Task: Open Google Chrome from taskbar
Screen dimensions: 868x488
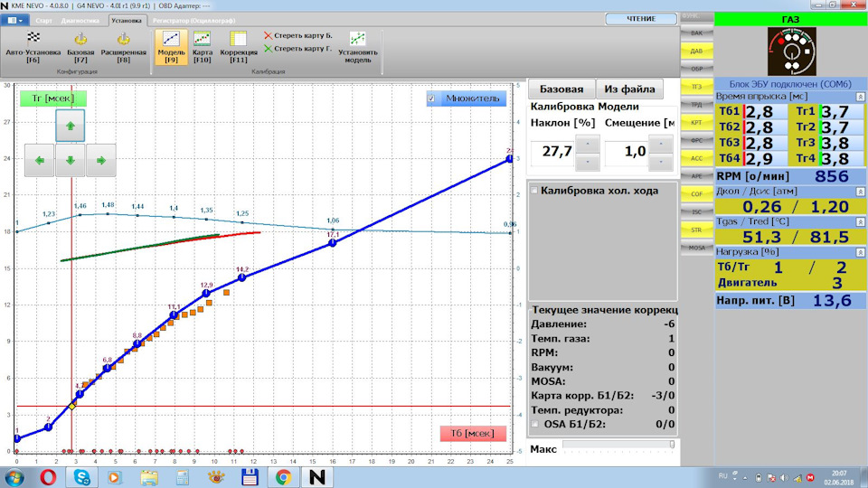Action: point(283,477)
